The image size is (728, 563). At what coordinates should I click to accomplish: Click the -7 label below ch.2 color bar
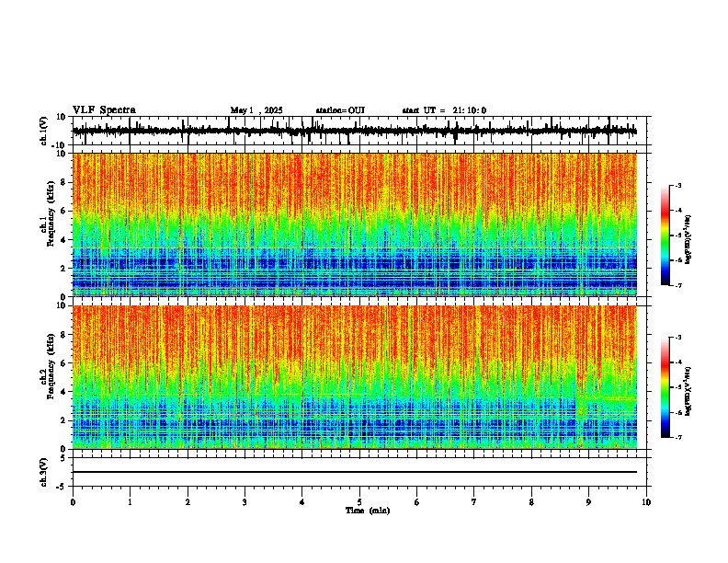(677, 437)
